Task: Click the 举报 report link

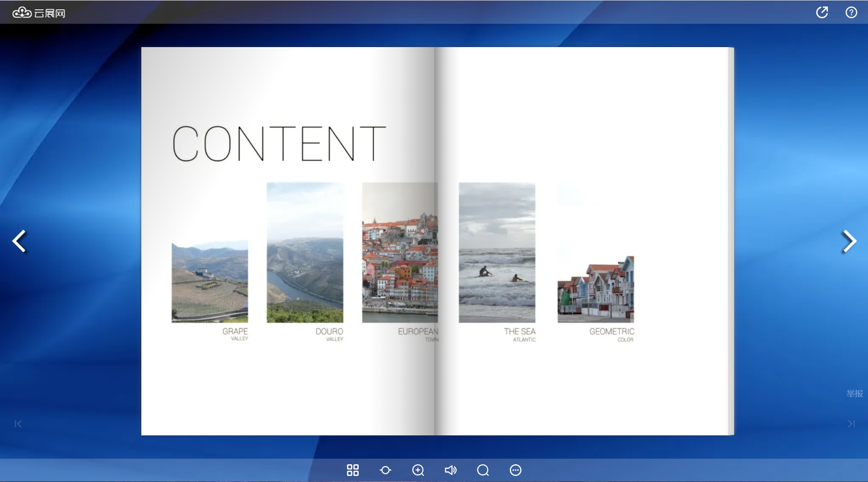Action: pos(854,393)
